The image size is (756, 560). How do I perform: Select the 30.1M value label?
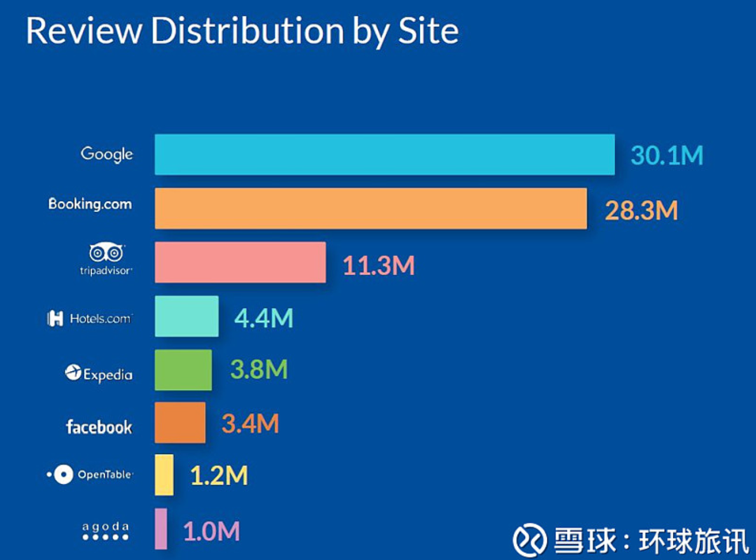pos(666,155)
